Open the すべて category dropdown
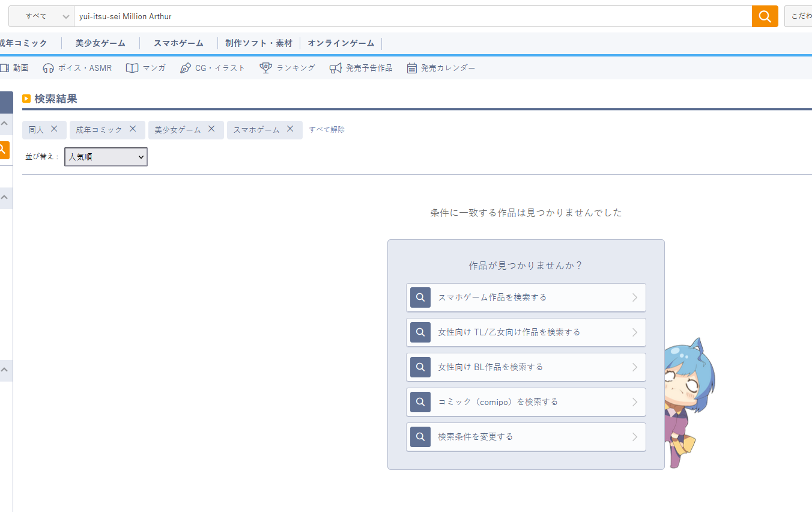 pyautogui.click(x=41, y=16)
